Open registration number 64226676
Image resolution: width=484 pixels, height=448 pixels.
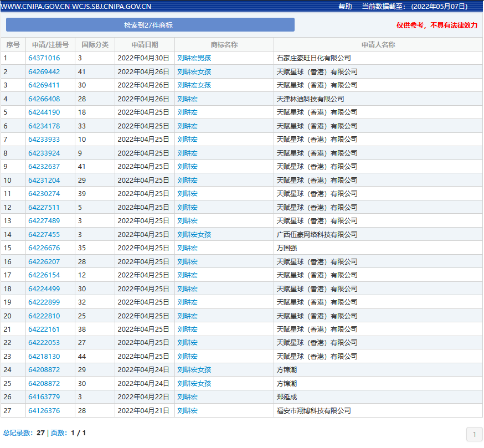pos(44,248)
